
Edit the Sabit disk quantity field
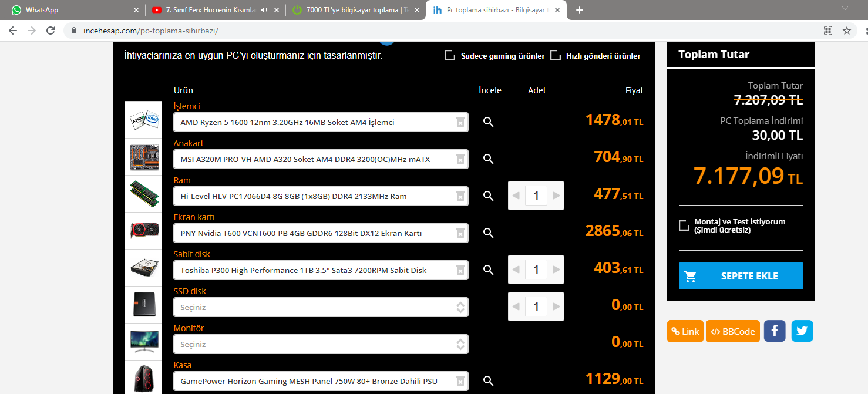pos(536,270)
